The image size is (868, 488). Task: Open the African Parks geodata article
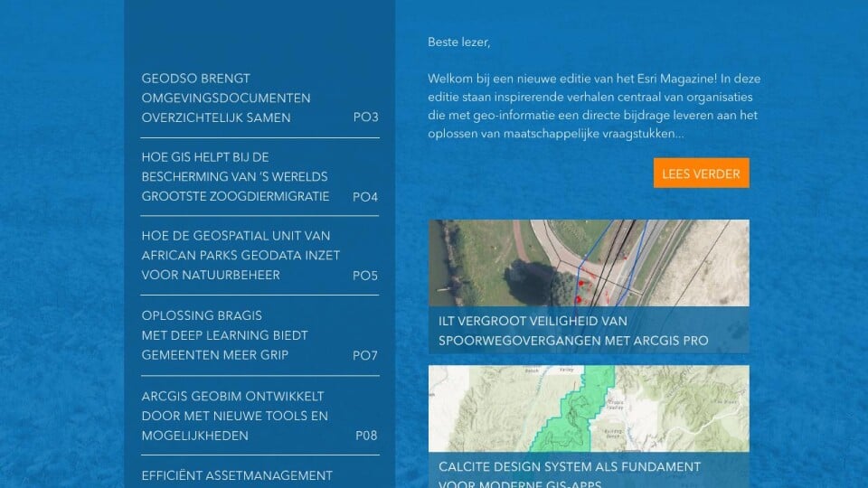click(x=241, y=255)
